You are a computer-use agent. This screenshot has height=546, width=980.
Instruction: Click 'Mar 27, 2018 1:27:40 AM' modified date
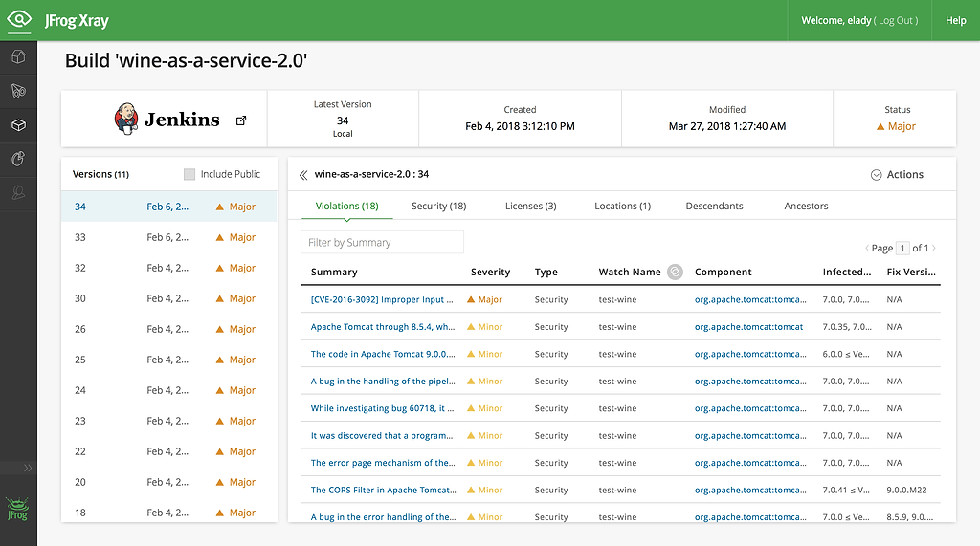[727, 126]
